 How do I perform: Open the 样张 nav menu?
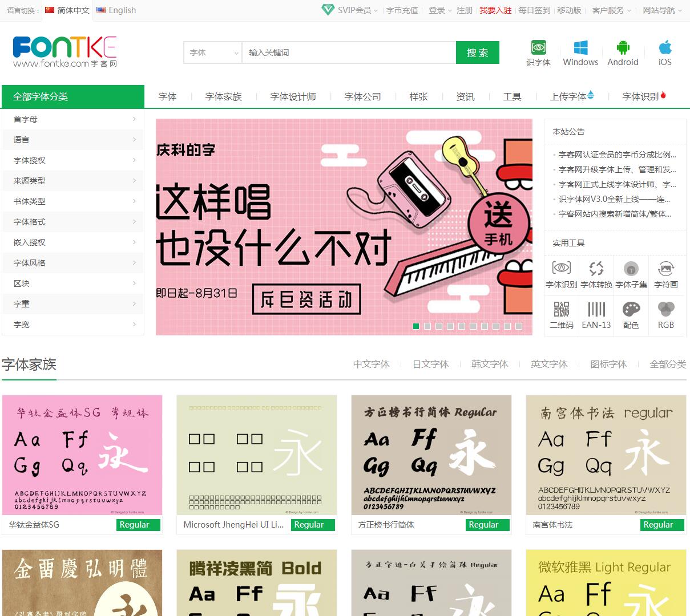[x=419, y=97]
